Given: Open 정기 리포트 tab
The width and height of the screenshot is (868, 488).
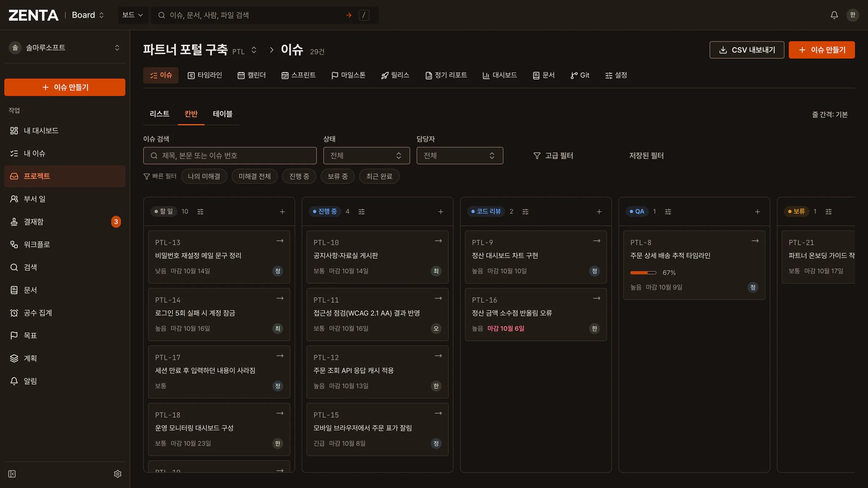Looking at the screenshot, I should tap(446, 75).
